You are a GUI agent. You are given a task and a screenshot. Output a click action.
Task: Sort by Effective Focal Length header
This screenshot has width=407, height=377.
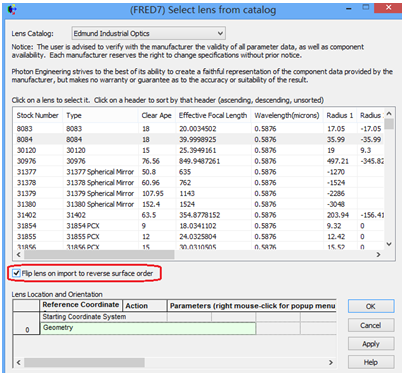[x=213, y=115]
